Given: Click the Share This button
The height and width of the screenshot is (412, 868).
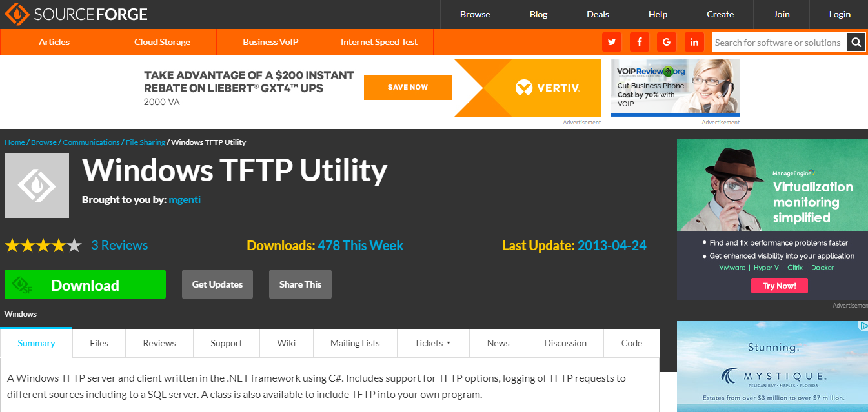Looking at the screenshot, I should point(300,284).
